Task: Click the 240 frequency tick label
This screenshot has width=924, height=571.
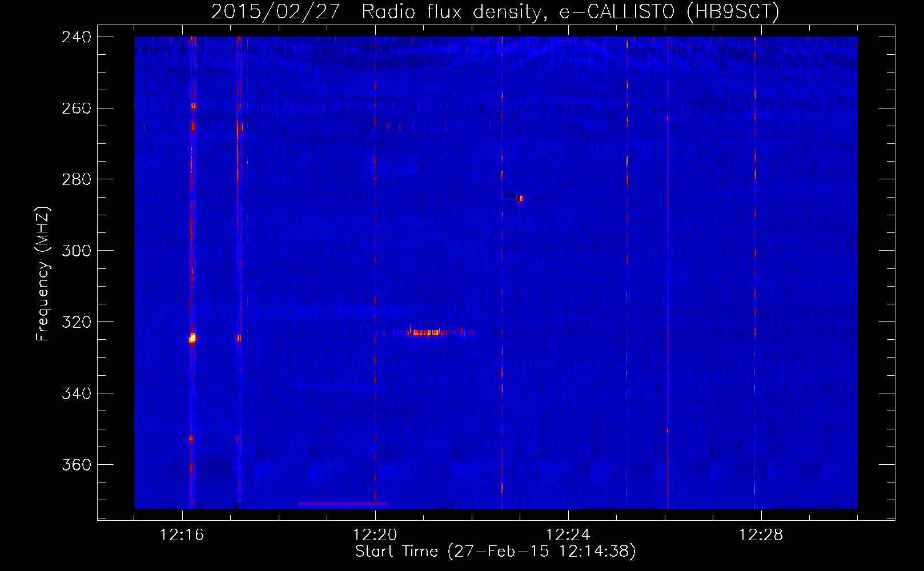Action: point(77,37)
